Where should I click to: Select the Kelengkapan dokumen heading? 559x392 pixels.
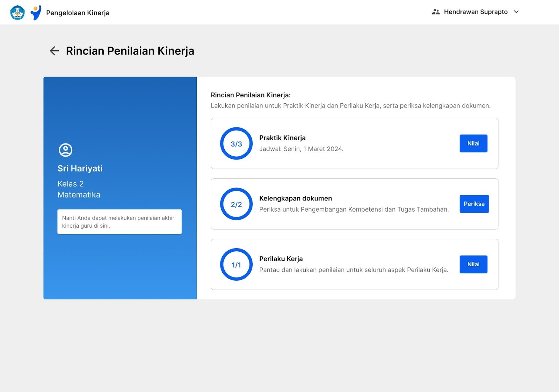[x=295, y=198]
